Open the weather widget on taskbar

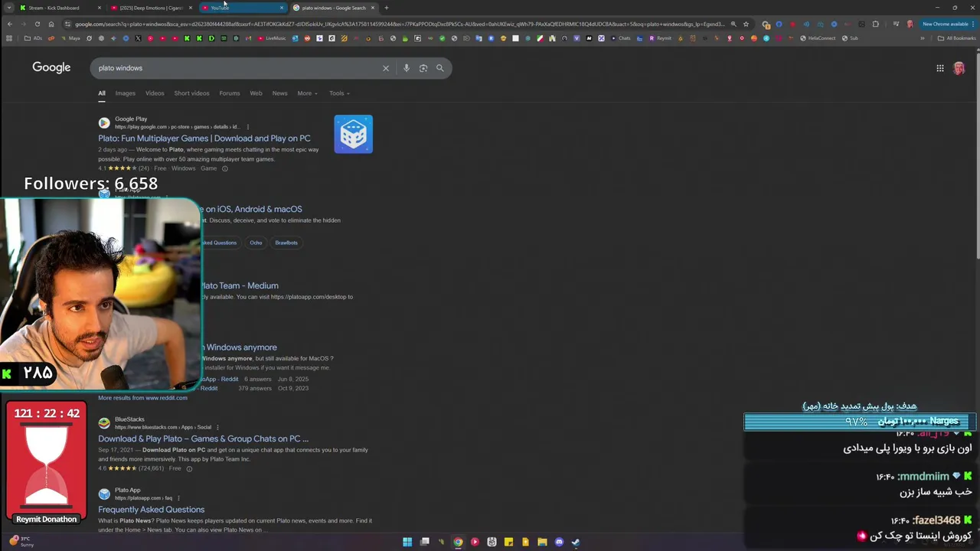tap(21, 541)
